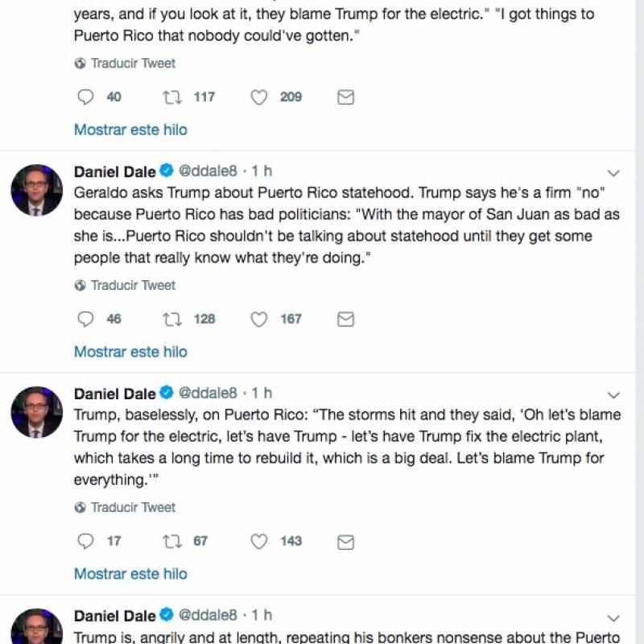
Task: Send the statehood tweet via direct message
Action: pos(345,319)
